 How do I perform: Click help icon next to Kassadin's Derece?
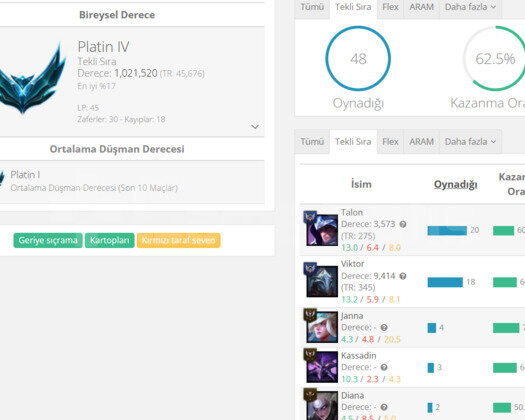[384, 367]
